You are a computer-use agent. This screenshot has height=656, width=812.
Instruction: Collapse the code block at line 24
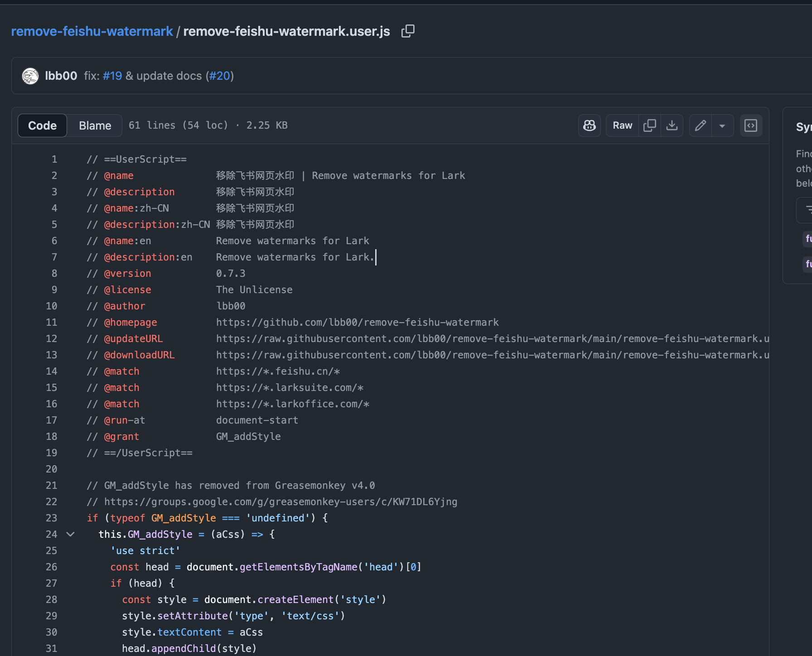70,534
